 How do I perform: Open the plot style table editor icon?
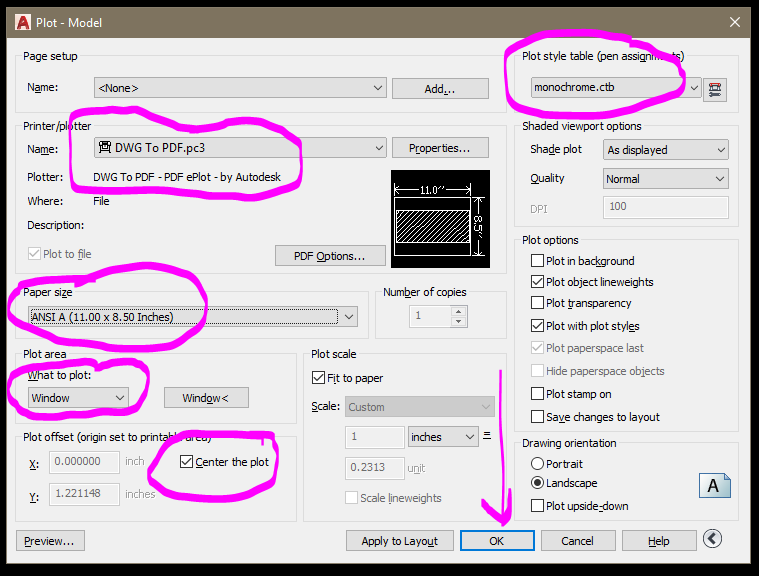tap(714, 89)
